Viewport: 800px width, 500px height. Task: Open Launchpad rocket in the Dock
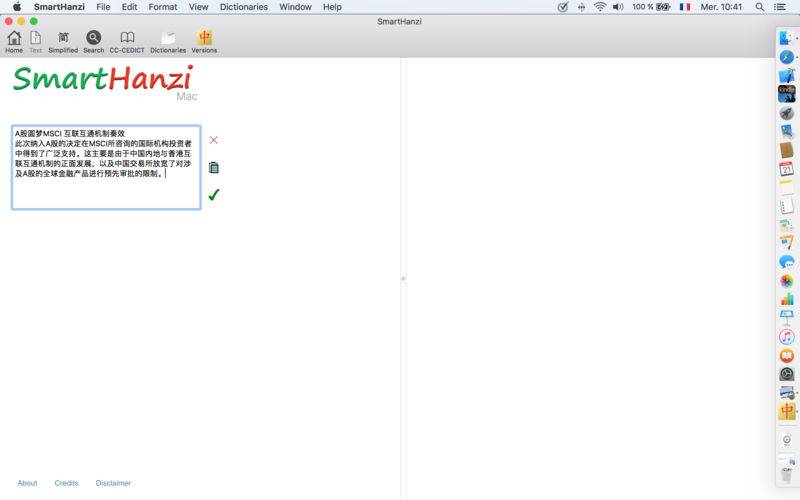[786, 113]
